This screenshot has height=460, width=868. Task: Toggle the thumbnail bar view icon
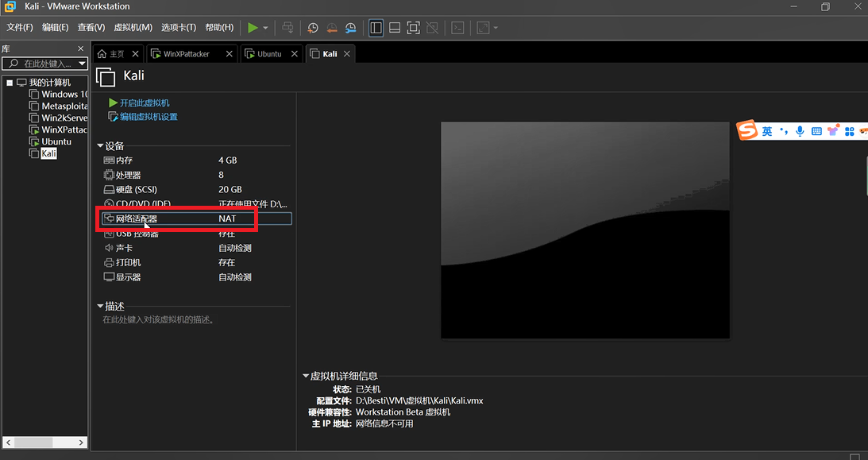(395, 28)
